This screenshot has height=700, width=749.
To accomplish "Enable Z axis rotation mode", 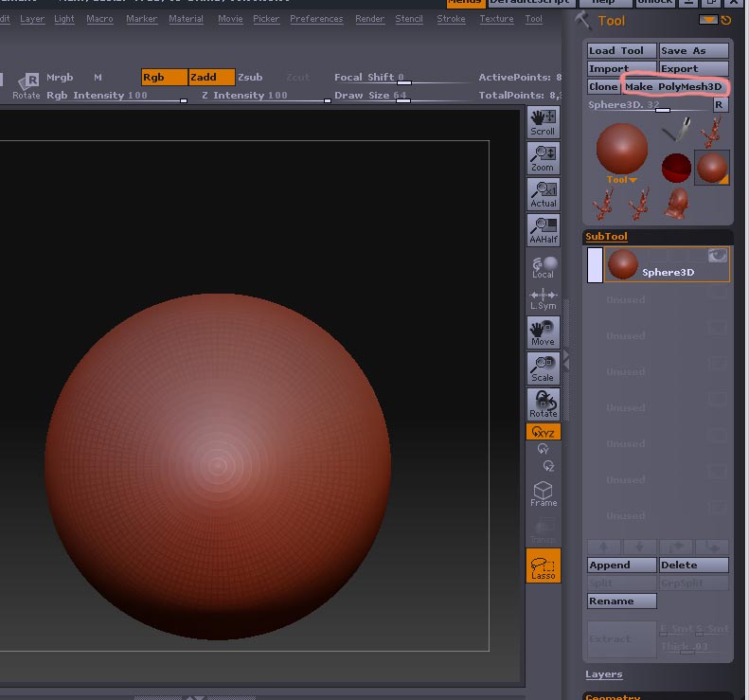I will [548, 466].
